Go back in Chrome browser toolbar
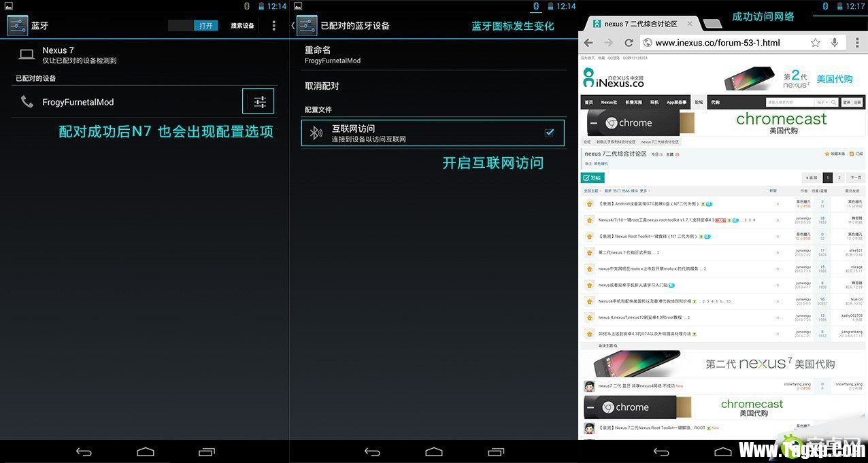 (x=588, y=43)
